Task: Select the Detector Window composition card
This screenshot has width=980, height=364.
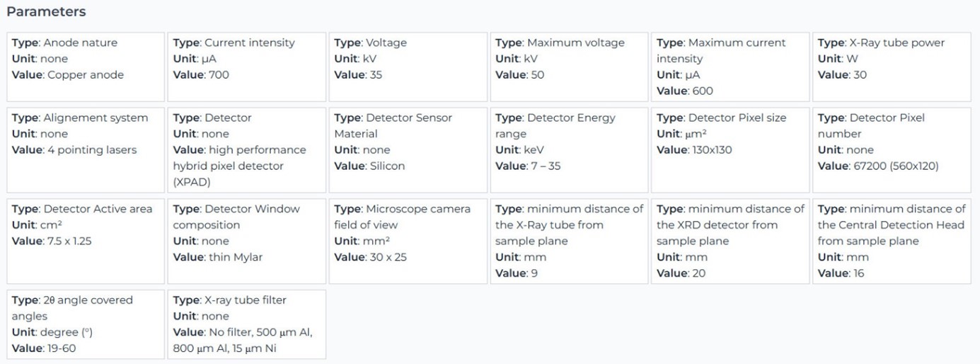Action: click(x=247, y=241)
